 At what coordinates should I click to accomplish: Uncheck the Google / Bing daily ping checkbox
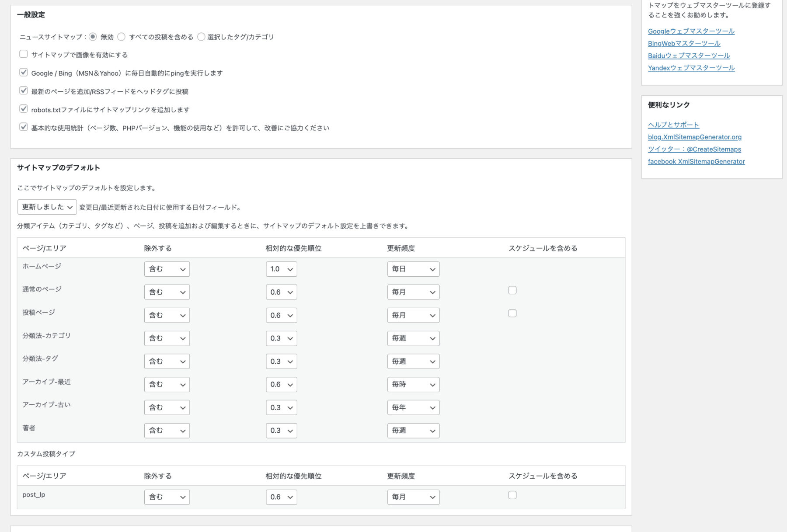coord(24,73)
